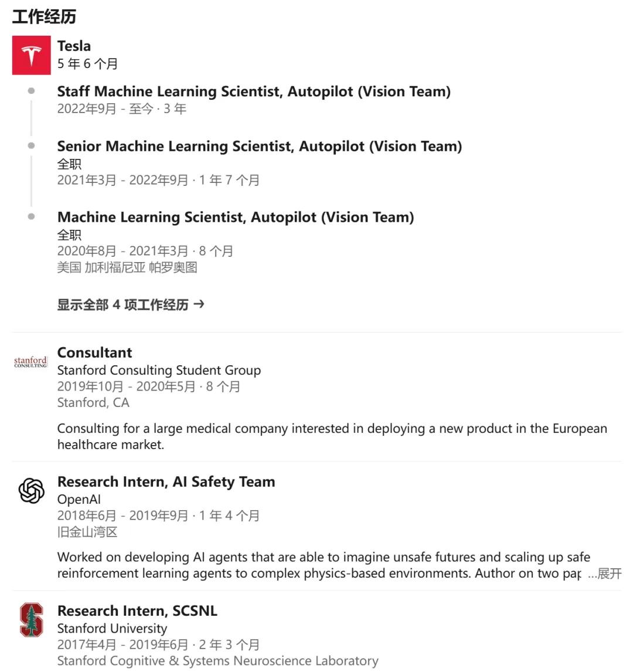Click the Stanford Consulting logo icon
Viewport: 633px width, 672px height.
pyautogui.click(x=30, y=362)
